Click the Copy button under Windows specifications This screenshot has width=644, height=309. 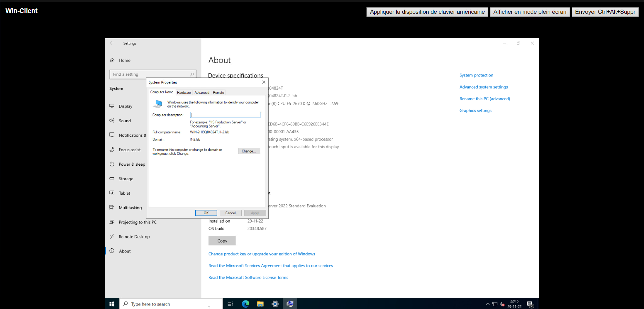[222, 241]
